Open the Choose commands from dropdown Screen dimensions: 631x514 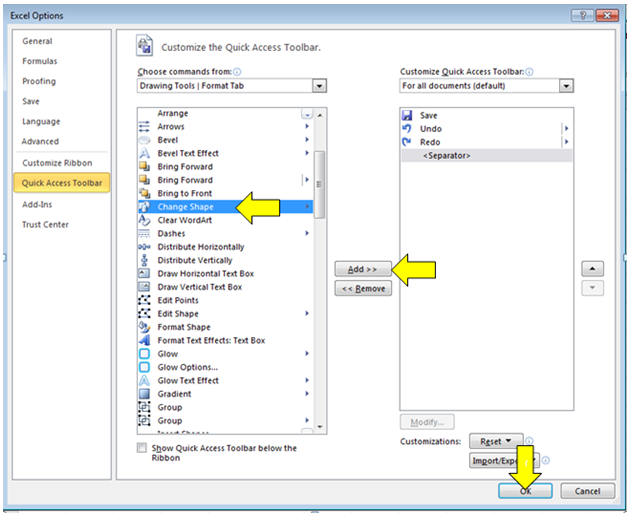(319, 86)
